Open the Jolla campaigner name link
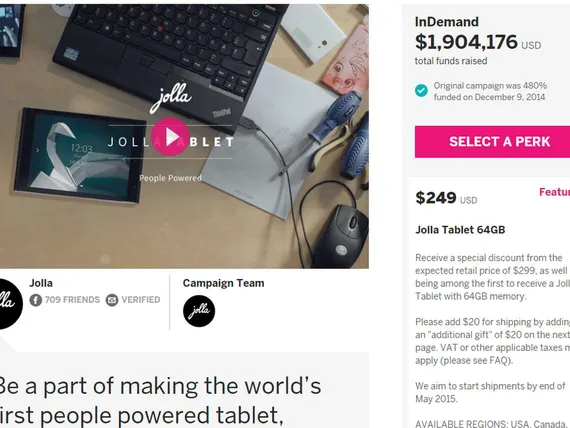 (41, 283)
